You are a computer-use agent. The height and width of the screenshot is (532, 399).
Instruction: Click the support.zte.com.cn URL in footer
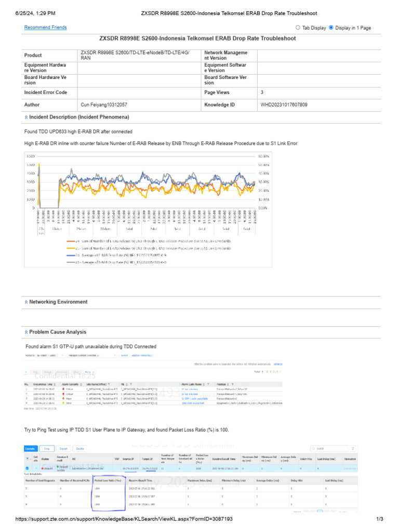click(124, 519)
